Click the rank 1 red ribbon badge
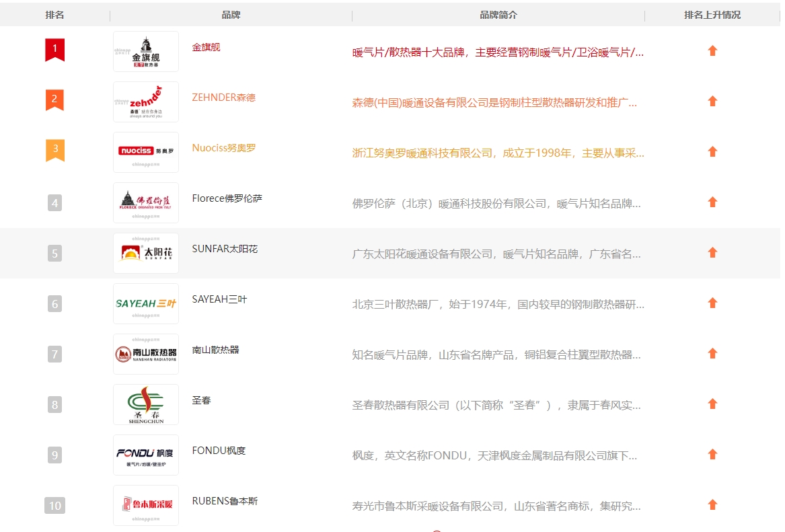Viewport: 785px width, 532px height. 54,50
